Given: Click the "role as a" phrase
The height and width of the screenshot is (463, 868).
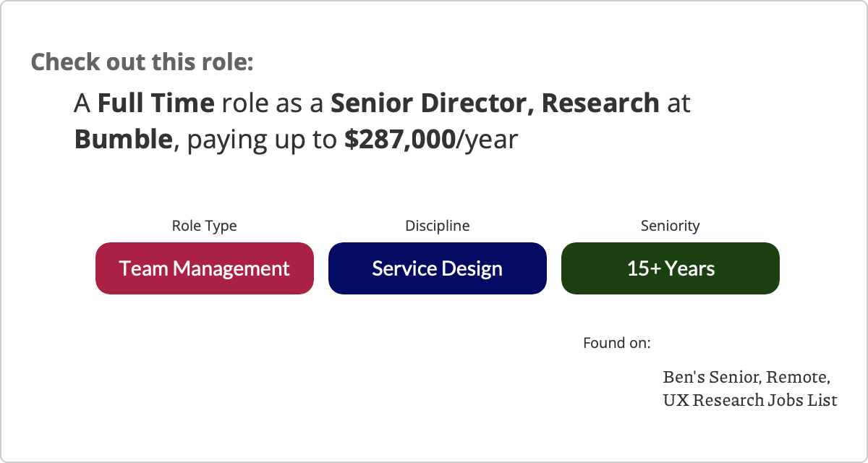Looking at the screenshot, I should (x=273, y=103).
